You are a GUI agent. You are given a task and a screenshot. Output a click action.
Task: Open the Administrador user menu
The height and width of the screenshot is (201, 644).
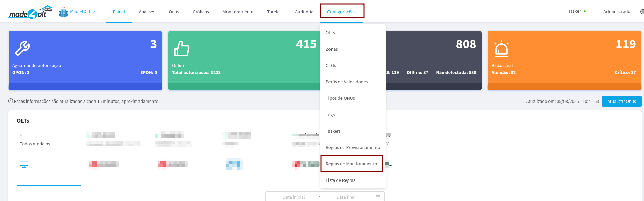(x=617, y=12)
